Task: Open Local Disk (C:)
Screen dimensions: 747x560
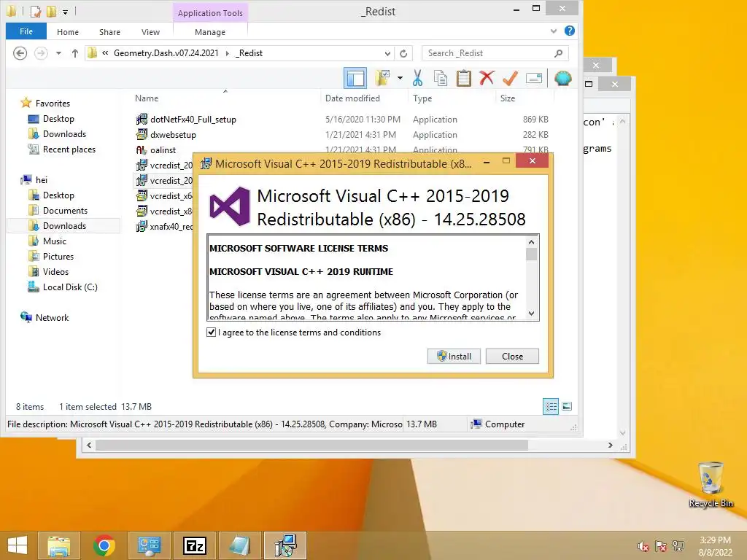Action: coord(70,287)
